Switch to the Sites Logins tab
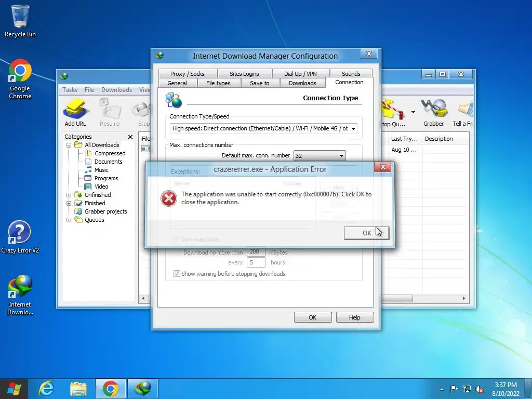Viewport: 532px width, 399px height. (244, 74)
